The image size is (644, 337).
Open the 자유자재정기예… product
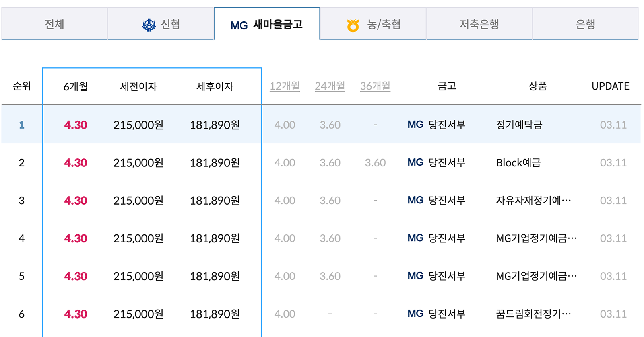point(534,200)
